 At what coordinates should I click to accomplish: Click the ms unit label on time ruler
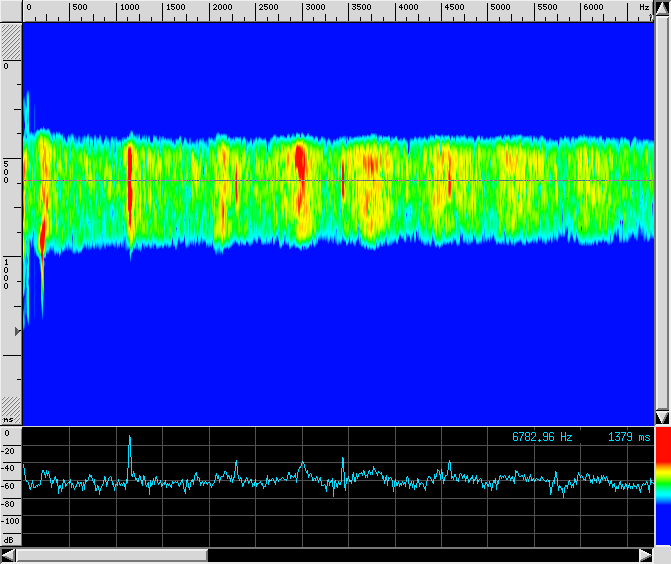tap(9, 420)
